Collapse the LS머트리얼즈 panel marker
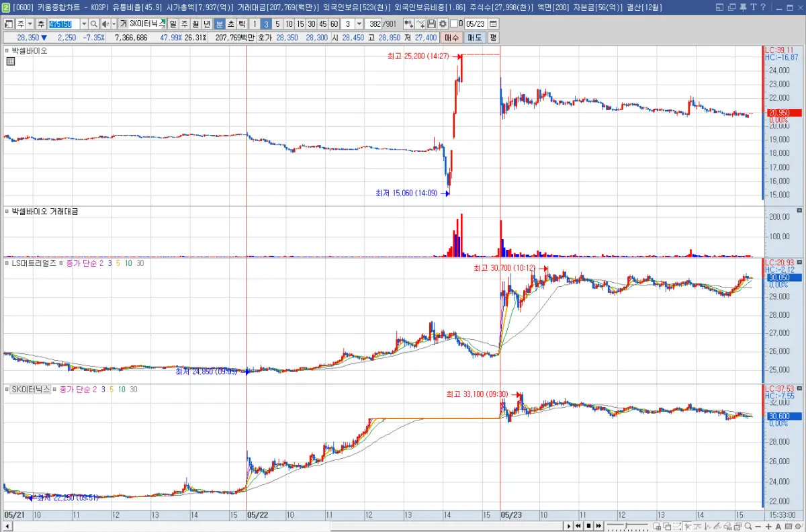The height and width of the screenshot is (532, 806). [x=7, y=263]
